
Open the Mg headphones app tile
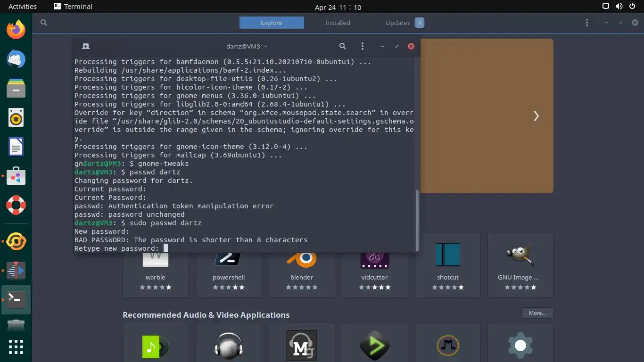click(x=302, y=343)
